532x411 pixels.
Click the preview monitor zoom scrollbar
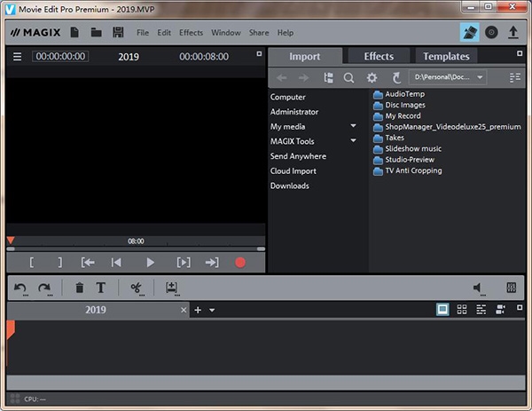136,249
